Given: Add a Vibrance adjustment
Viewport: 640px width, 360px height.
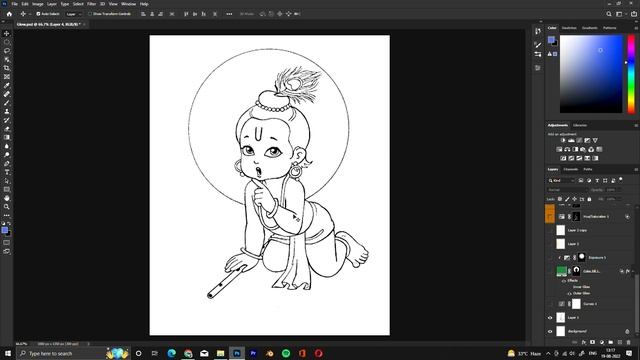Looking at the screenshot, I should pos(595,140).
